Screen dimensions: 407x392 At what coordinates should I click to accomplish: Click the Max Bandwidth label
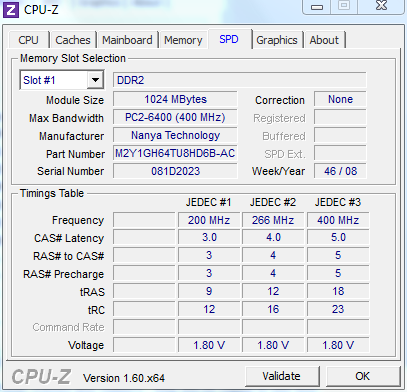click(66, 118)
